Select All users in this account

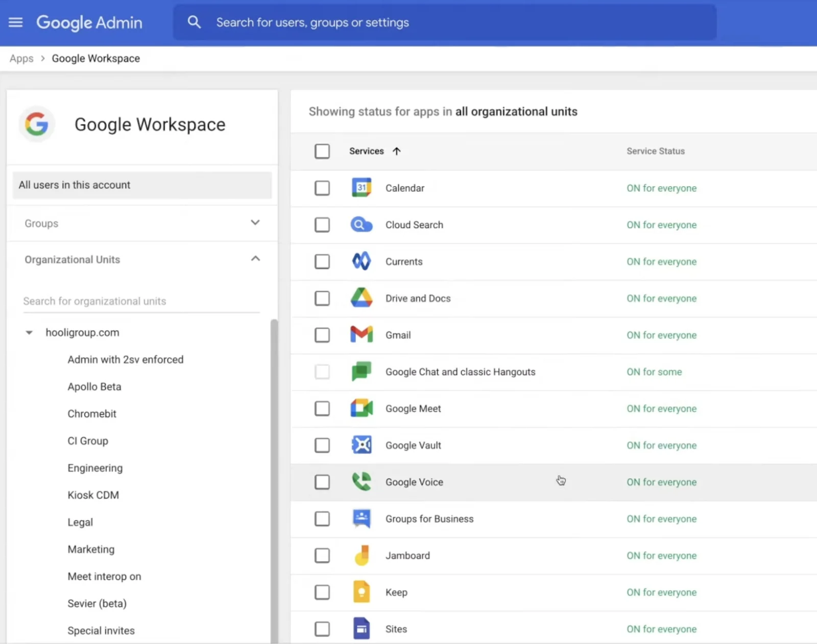[142, 185]
